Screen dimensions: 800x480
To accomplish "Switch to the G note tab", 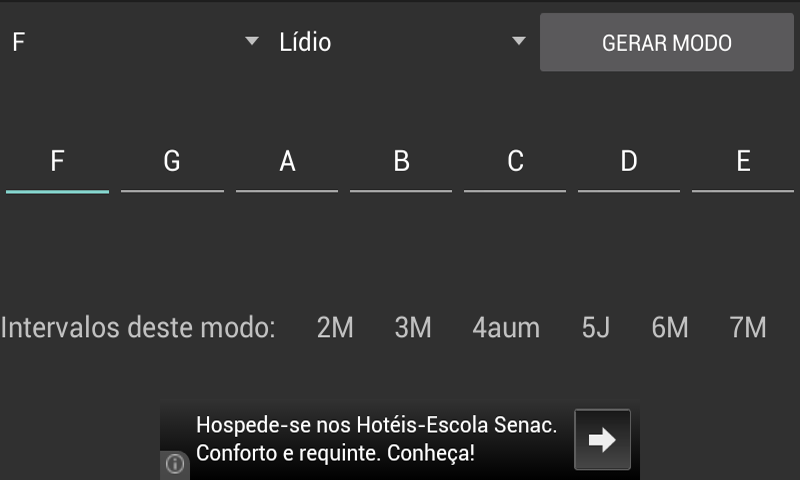I will click(172, 162).
